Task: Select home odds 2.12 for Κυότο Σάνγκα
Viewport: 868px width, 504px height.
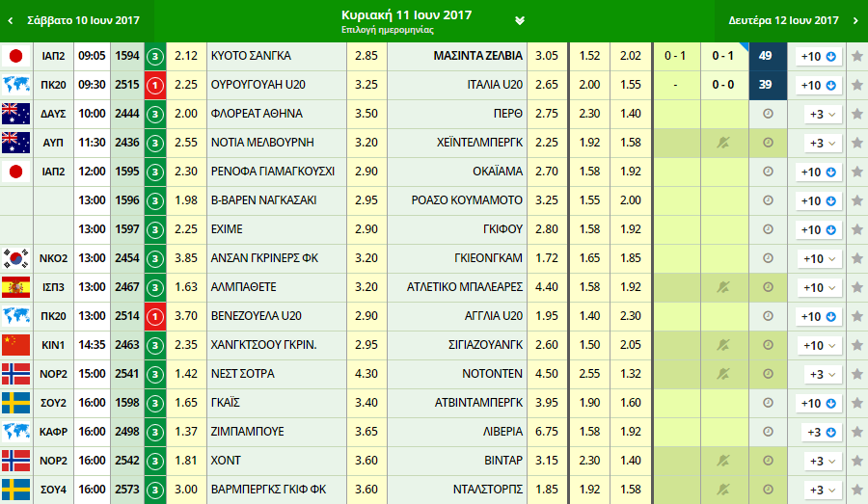Action: pyautogui.click(x=187, y=56)
